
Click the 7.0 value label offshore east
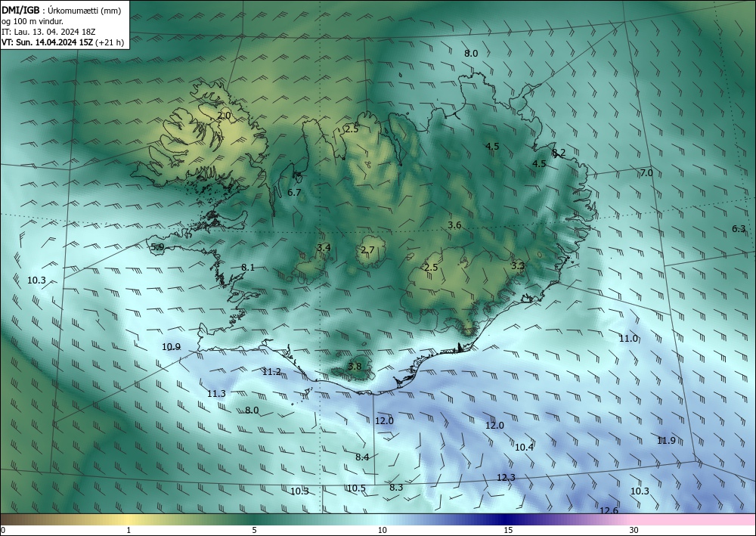[646, 172]
